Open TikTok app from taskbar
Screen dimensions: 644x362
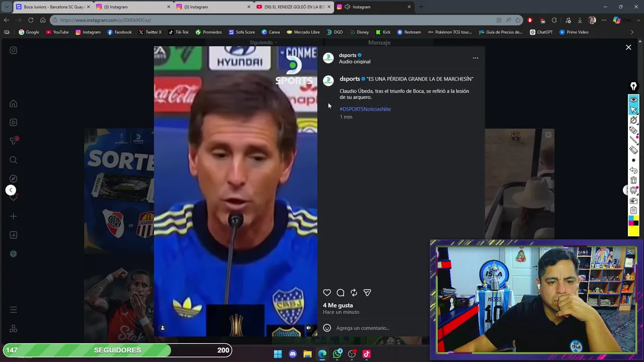[366, 354]
